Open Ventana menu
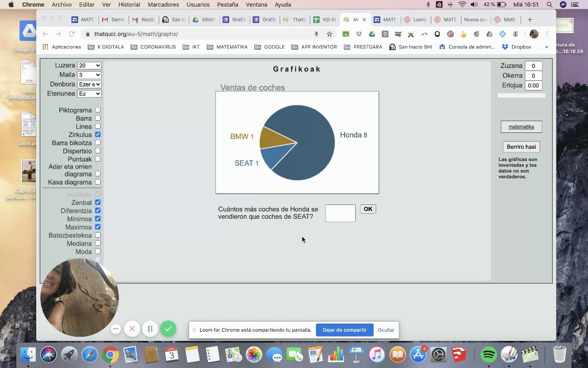This screenshot has width=588, height=368. click(x=257, y=5)
